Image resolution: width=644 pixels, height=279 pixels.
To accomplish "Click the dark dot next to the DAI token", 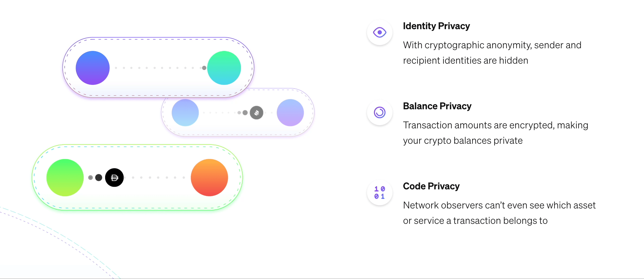I will click(x=99, y=178).
